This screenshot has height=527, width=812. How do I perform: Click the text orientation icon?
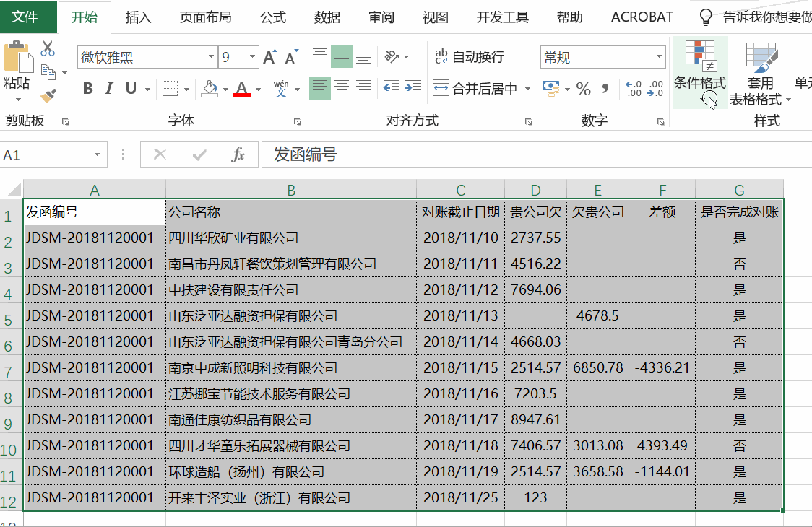point(392,56)
